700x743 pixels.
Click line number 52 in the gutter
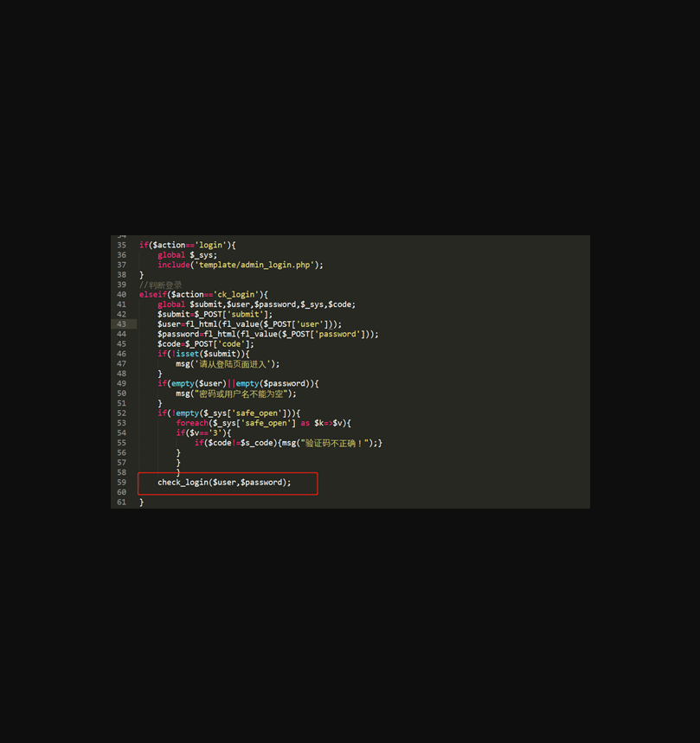point(121,413)
